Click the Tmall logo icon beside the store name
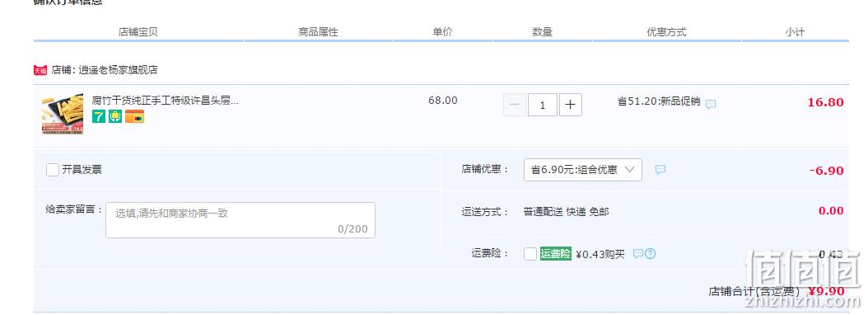The width and height of the screenshot is (868, 315). [40, 70]
